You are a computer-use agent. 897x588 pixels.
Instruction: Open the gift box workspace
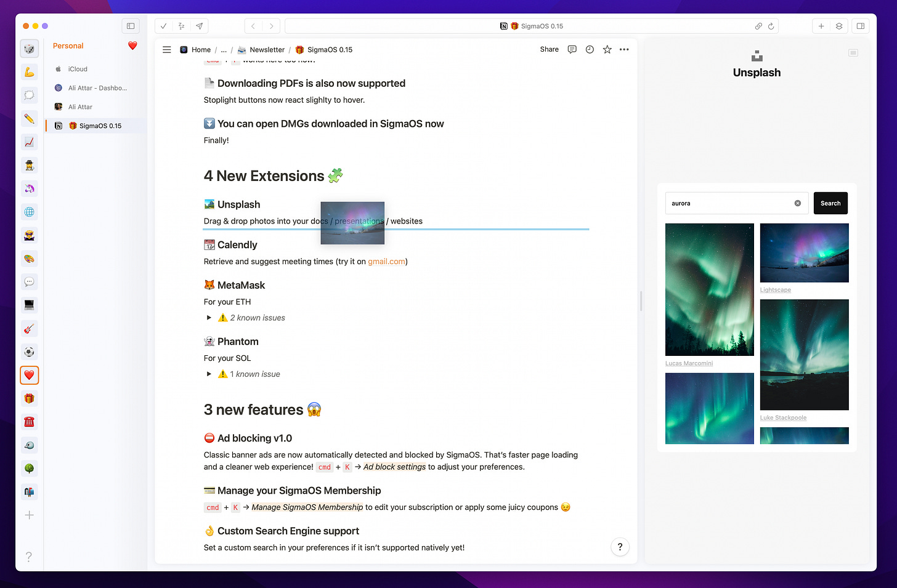29,398
